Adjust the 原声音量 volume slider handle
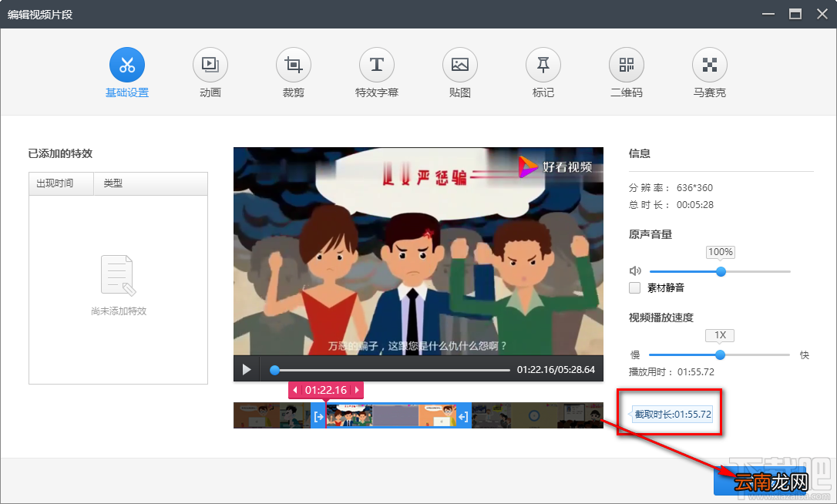 click(721, 272)
